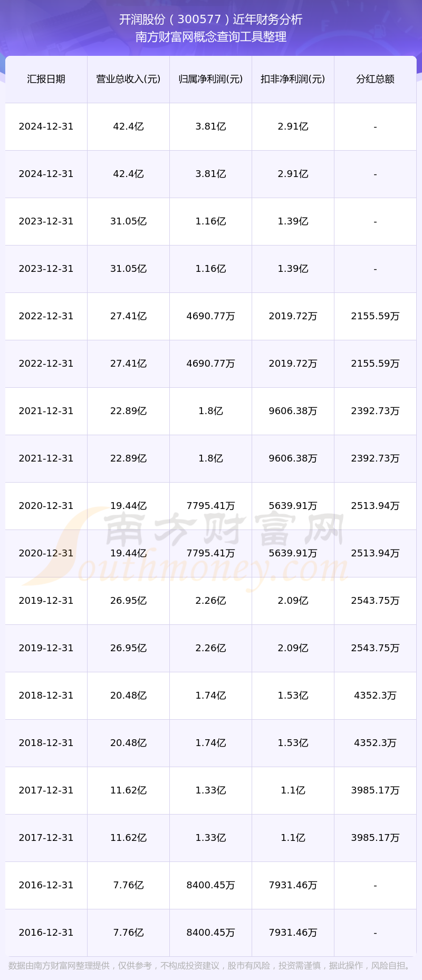Select the second 2155.59万 dividend cell
The image size is (422, 980).
(x=375, y=364)
